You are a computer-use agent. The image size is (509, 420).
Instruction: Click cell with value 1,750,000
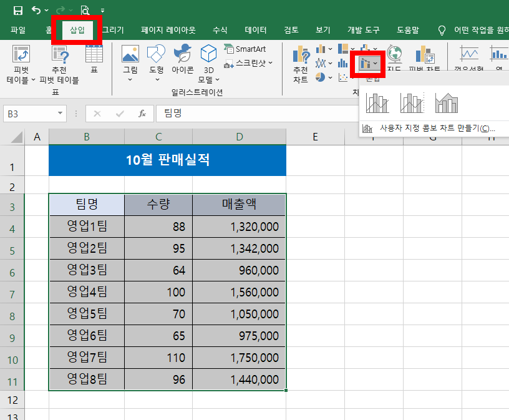pyautogui.click(x=239, y=358)
